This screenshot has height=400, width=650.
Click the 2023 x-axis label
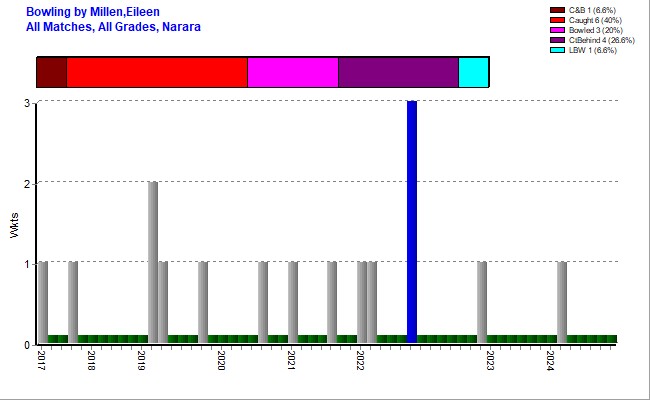pyautogui.click(x=490, y=360)
